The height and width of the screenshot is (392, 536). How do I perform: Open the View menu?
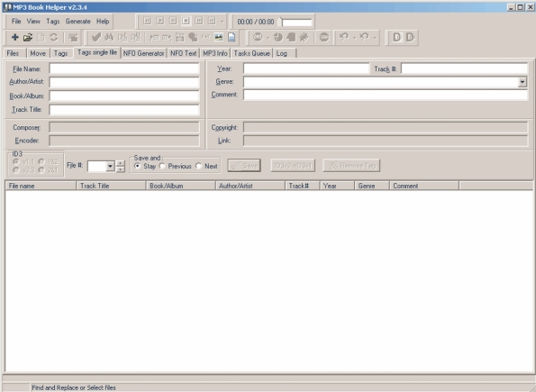pyautogui.click(x=33, y=22)
